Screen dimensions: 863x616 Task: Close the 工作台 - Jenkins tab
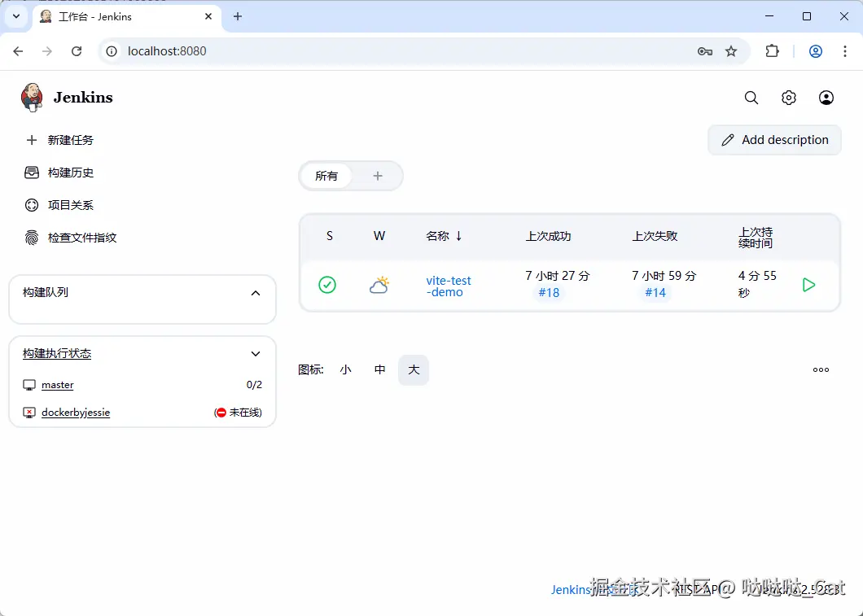click(x=208, y=16)
